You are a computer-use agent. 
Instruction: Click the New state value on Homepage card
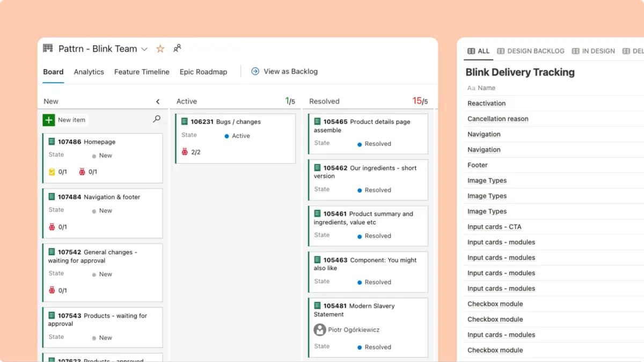coord(102,156)
